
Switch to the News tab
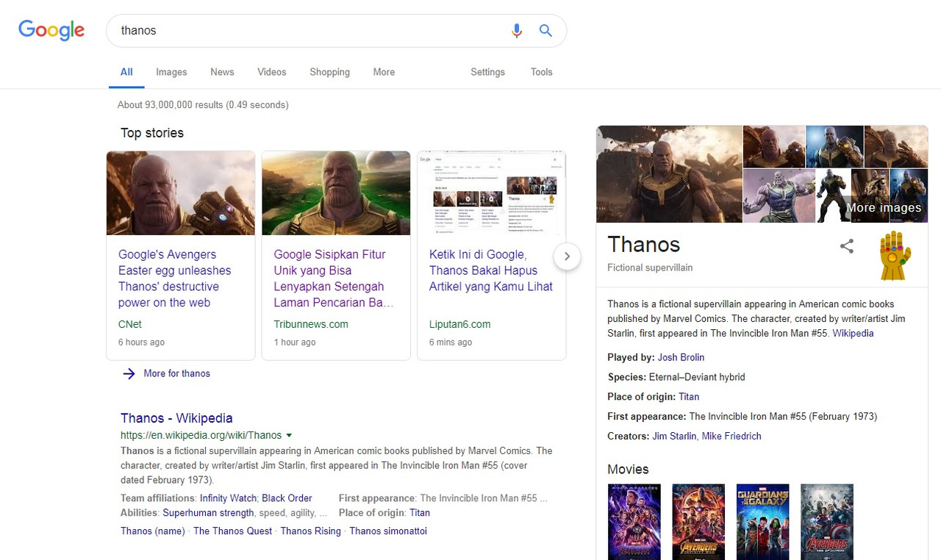[222, 72]
